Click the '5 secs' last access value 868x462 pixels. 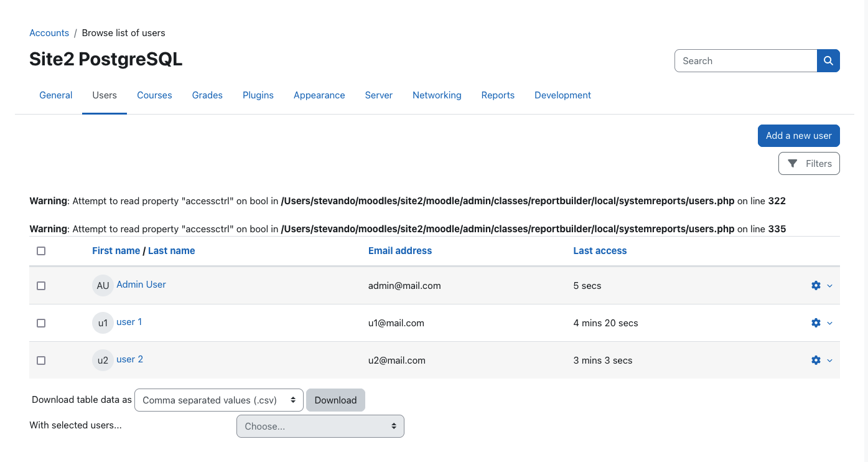[587, 286]
